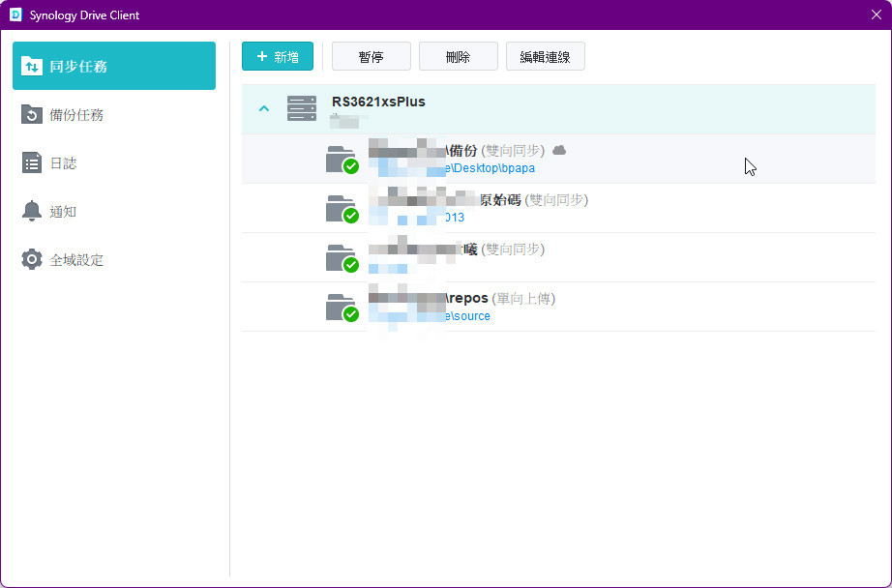
Task: Open the 通知 notifications section
Action: 114,212
